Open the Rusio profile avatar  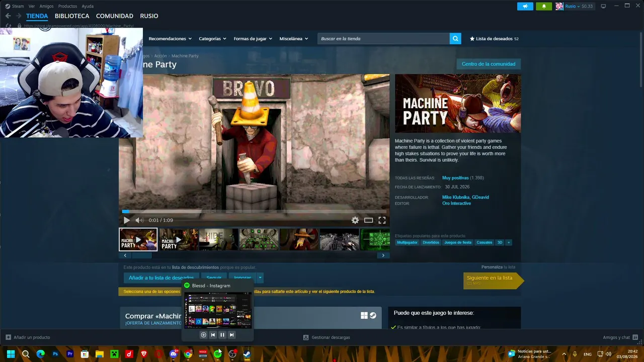coord(559,7)
